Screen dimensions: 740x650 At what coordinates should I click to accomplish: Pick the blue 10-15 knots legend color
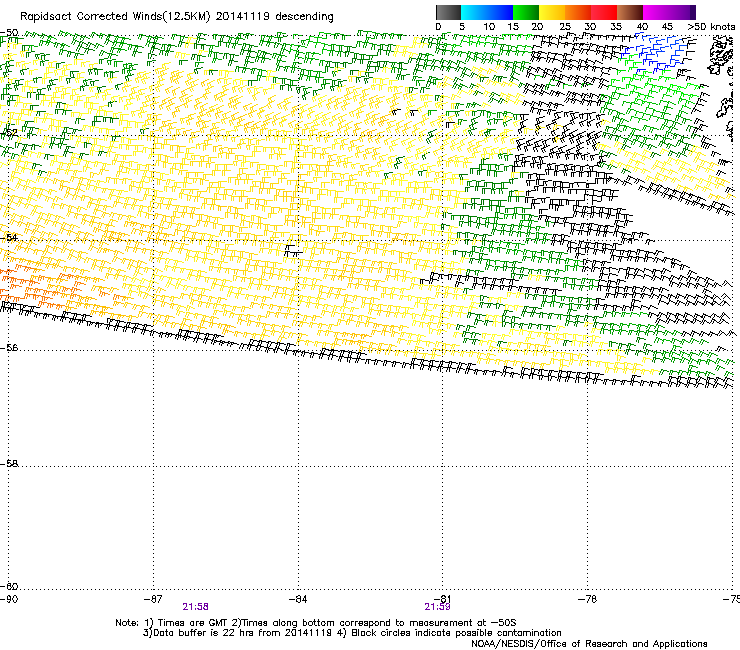500,12
